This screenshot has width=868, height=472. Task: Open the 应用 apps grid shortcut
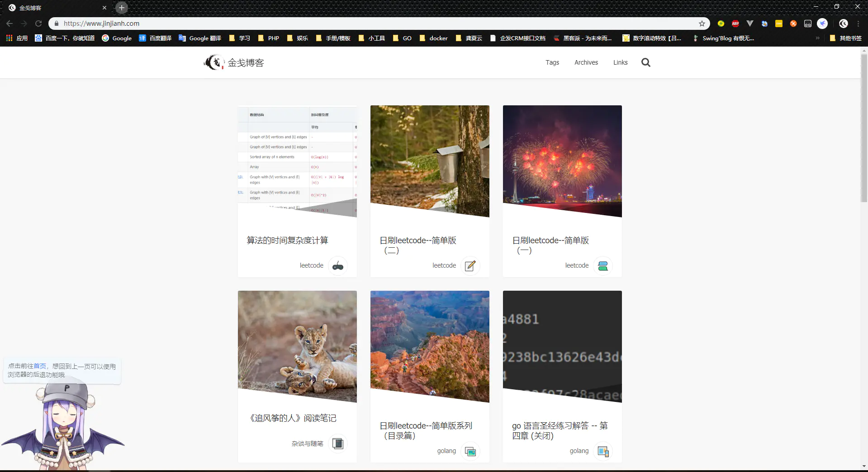[x=17, y=38]
